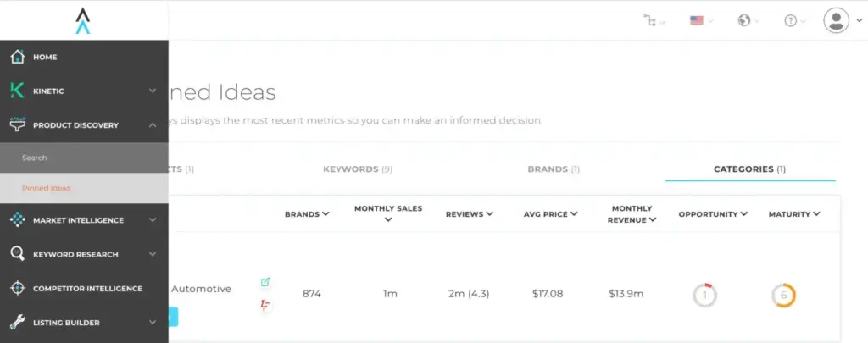The width and height of the screenshot is (868, 343).
Task: Click the green Kinetic K icon
Action: click(18, 91)
